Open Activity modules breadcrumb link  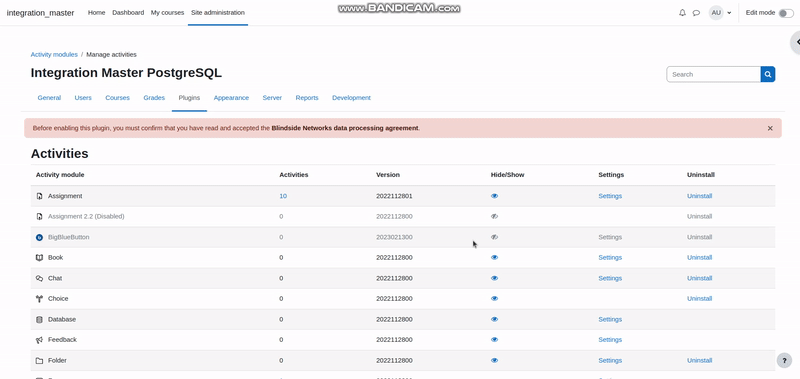pos(54,55)
